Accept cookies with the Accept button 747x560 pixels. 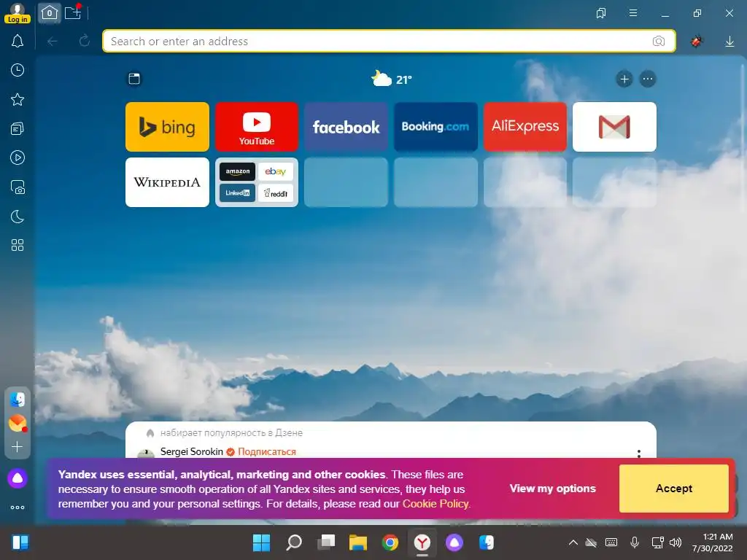point(673,489)
